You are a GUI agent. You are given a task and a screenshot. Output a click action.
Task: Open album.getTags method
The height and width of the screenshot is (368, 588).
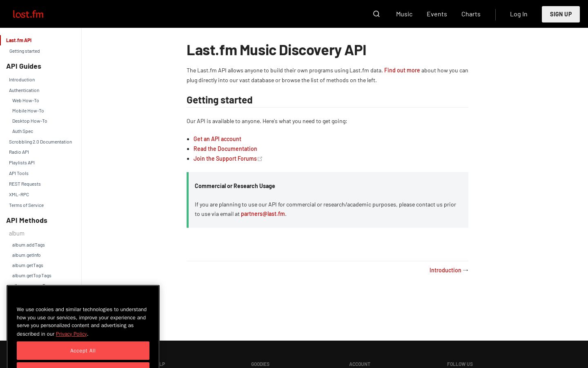pos(28,265)
